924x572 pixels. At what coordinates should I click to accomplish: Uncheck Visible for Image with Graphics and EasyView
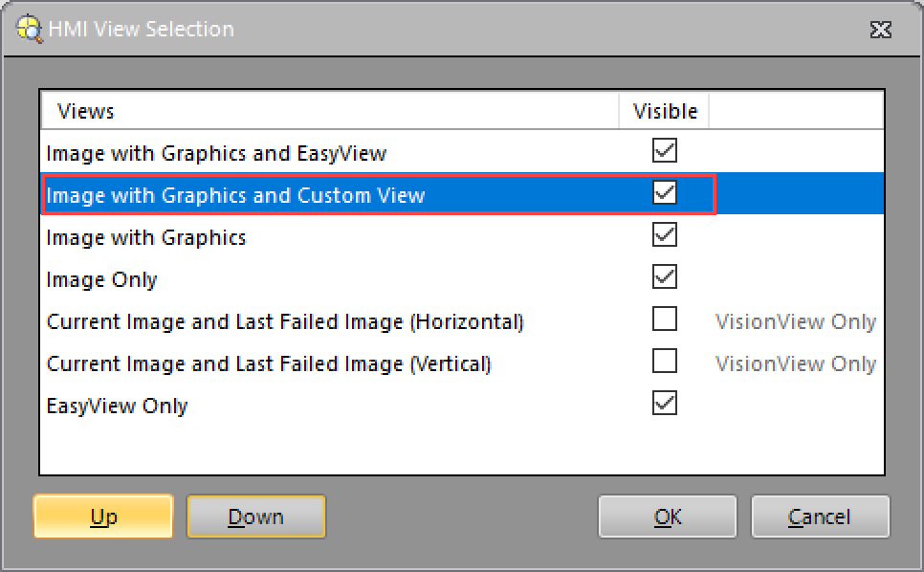point(665,151)
